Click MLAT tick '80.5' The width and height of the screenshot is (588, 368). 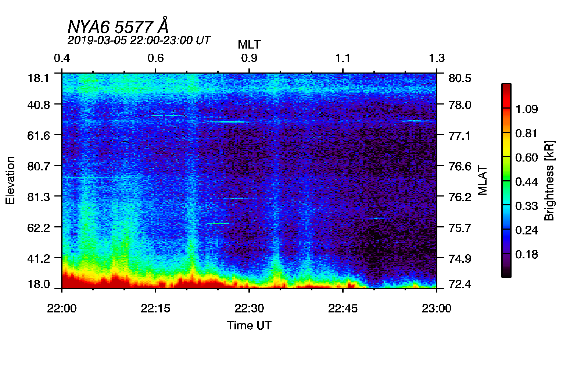pos(460,78)
